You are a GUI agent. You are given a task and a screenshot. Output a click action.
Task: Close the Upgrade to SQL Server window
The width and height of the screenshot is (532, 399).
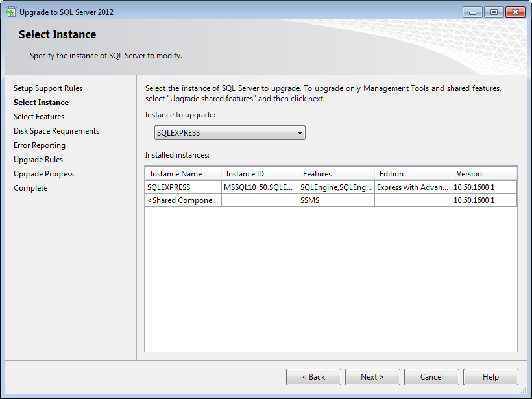click(x=515, y=12)
